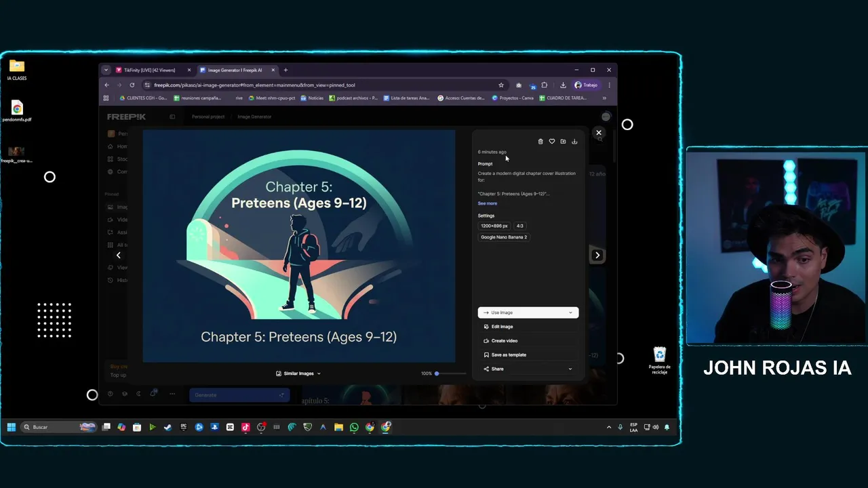
Task: Click the Image Generator breadcrumb
Action: (x=254, y=117)
